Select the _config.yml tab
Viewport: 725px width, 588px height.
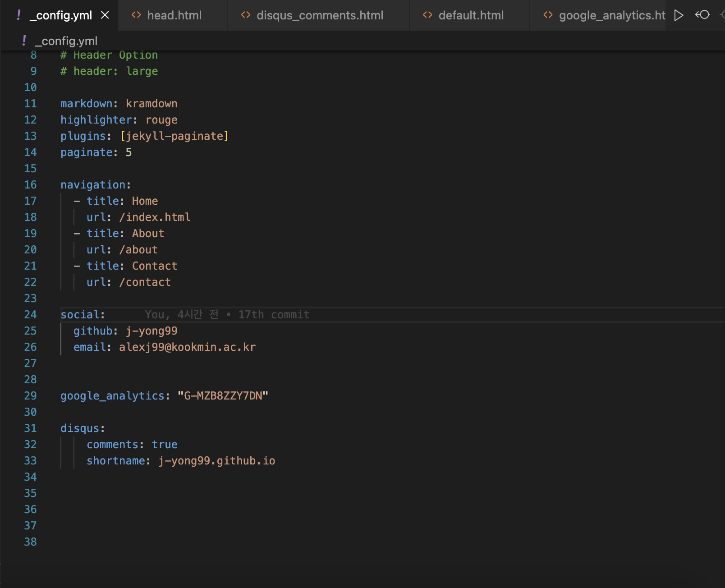(x=59, y=15)
